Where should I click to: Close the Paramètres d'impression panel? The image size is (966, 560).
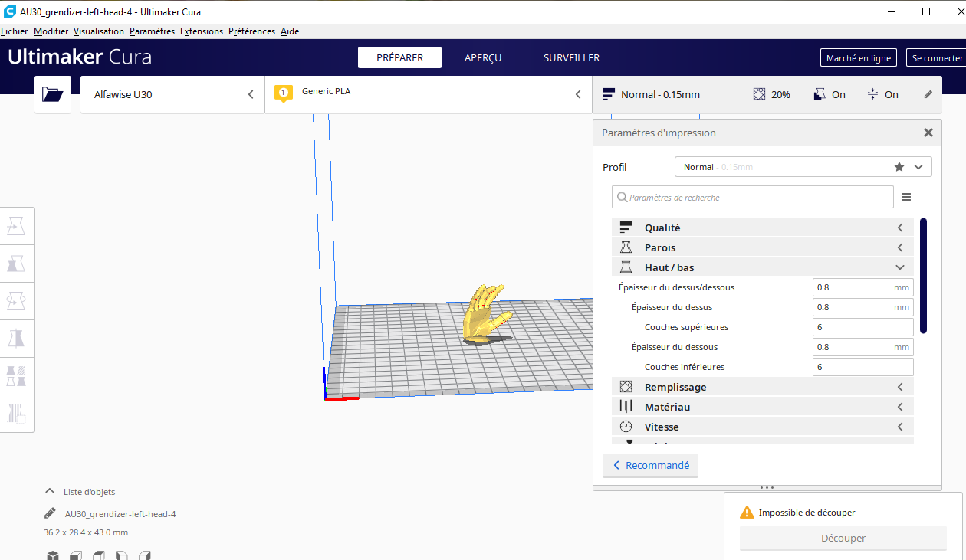coord(928,133)
